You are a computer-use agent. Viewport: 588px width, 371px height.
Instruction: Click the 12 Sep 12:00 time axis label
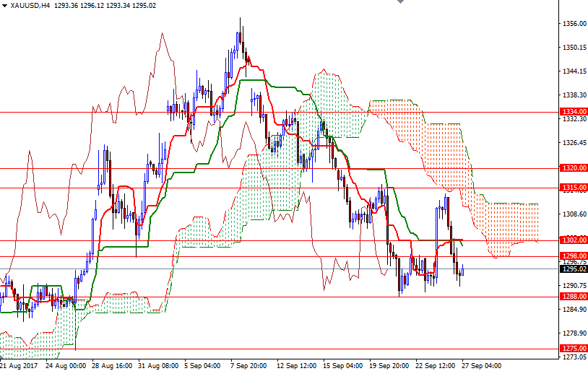click(x=298, y=365)
